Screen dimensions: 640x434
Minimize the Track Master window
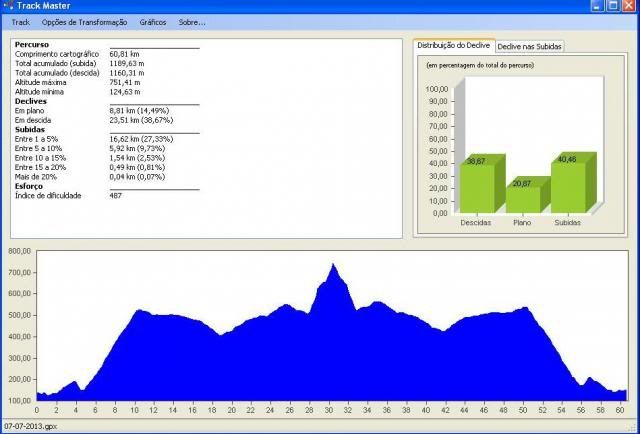pyautogui.click(x=598, y=6)
